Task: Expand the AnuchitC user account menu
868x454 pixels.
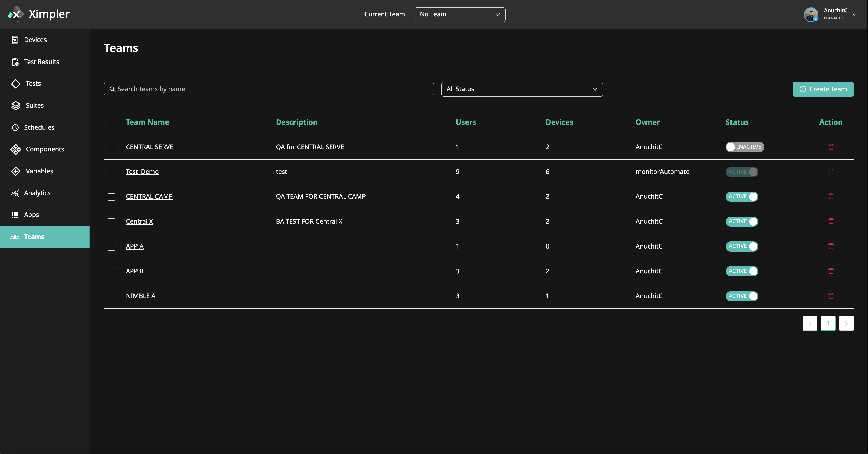Action: click(x=855, y=15)
